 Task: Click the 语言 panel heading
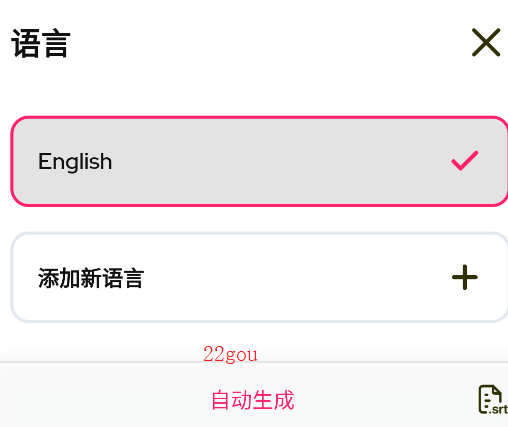click(x=41, y=43)
